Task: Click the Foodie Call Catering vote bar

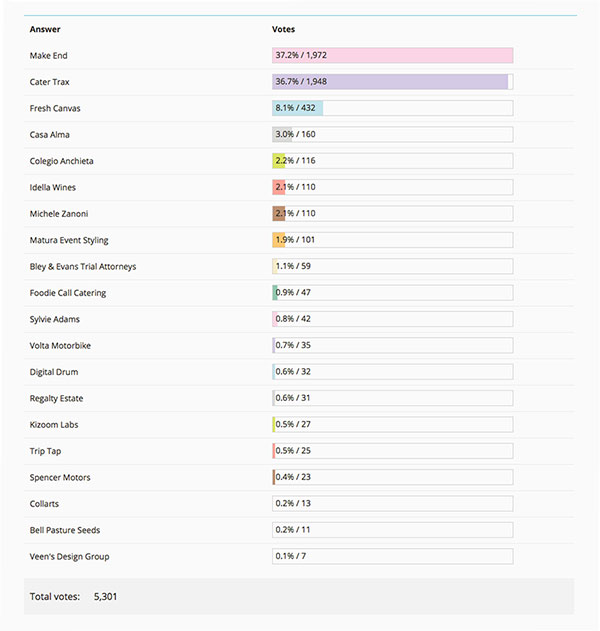Action: point(392,293)
